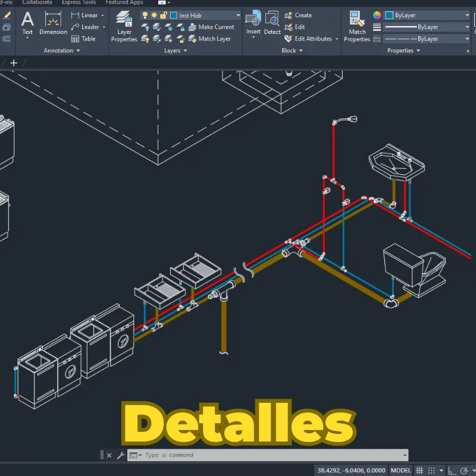Toggle the layer light bulb visibility
476x476 pixels.
pyautogui.click(x=145, y=15)
